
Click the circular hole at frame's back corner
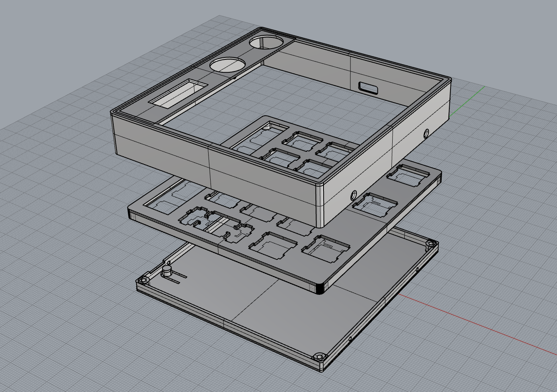[x=266, y=42]
